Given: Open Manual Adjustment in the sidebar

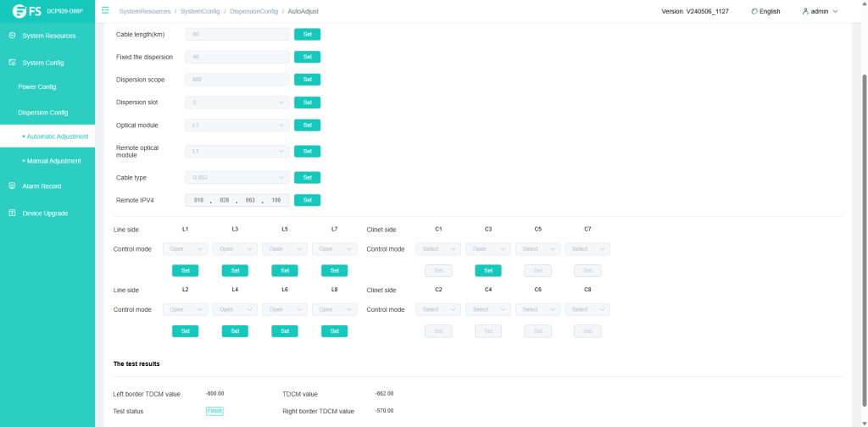Looking at the screenshot, I should click(54, 161).
